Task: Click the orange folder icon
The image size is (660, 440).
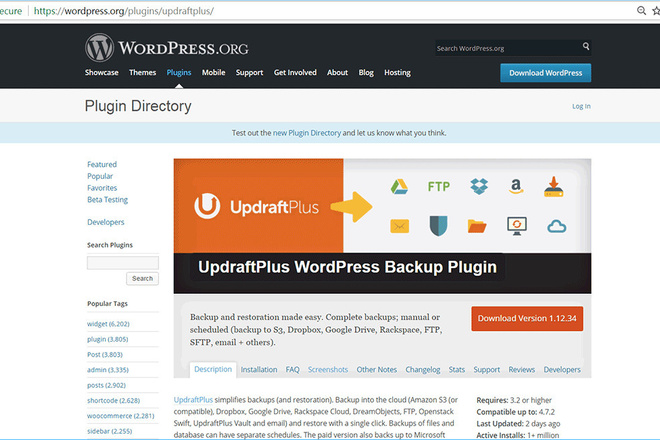Action: (477, 226)
